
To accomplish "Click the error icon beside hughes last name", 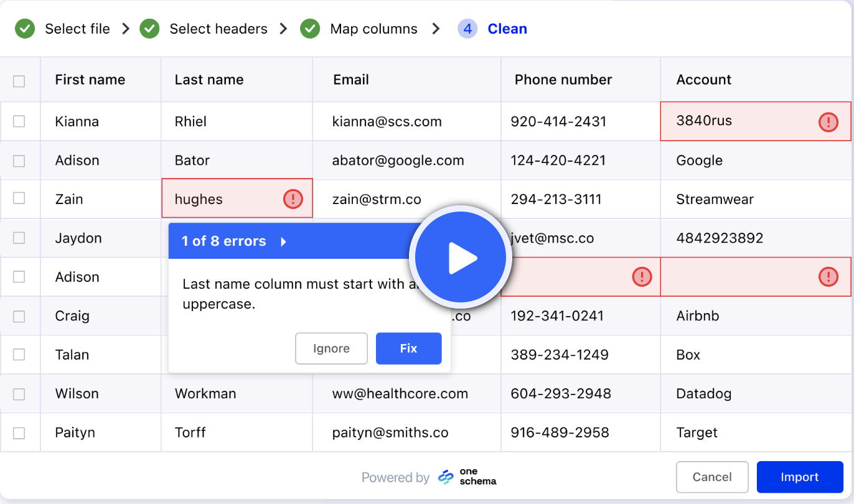I will coord(293,199).
